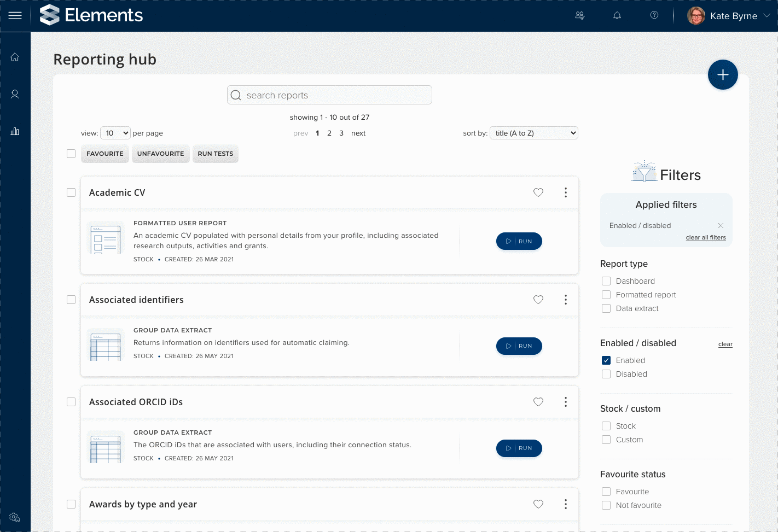Favourite the Academic CV report heart
778x532 pixels.
[538, 192]
